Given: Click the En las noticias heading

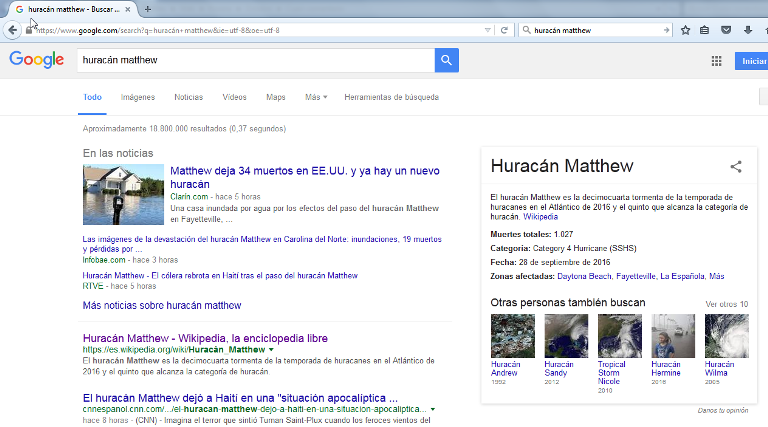Looking at the screenshot, I should [x=118, y=153].
